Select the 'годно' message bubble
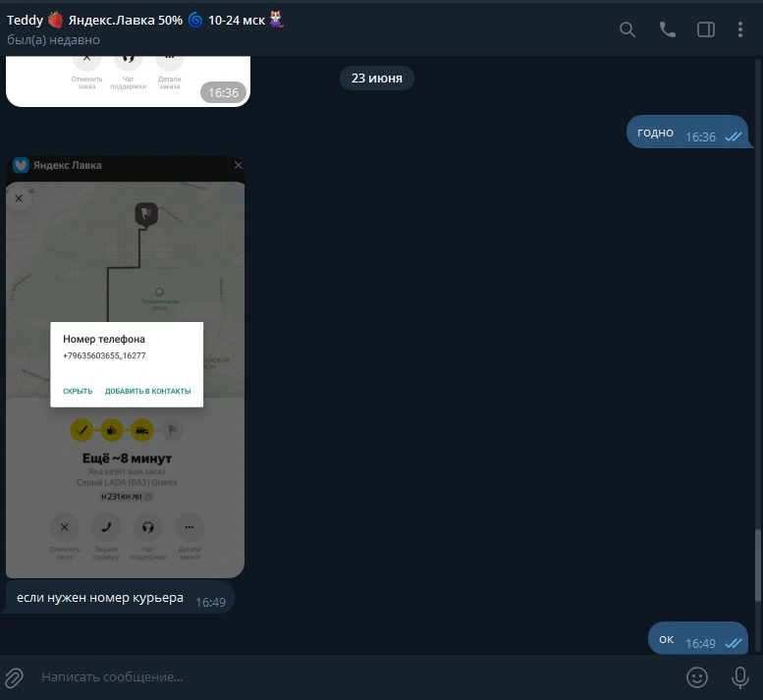Viewport: 763px width, 700px height. click(x=687, y=133)
